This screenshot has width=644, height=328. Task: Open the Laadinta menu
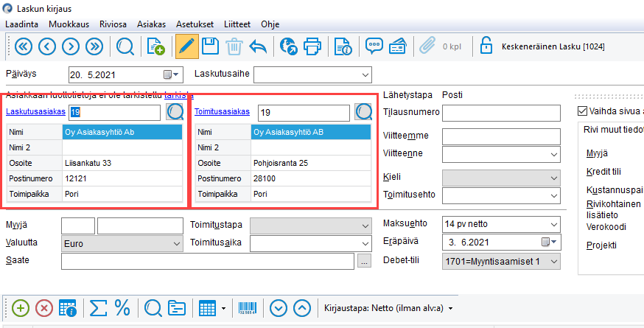[22, 24]
